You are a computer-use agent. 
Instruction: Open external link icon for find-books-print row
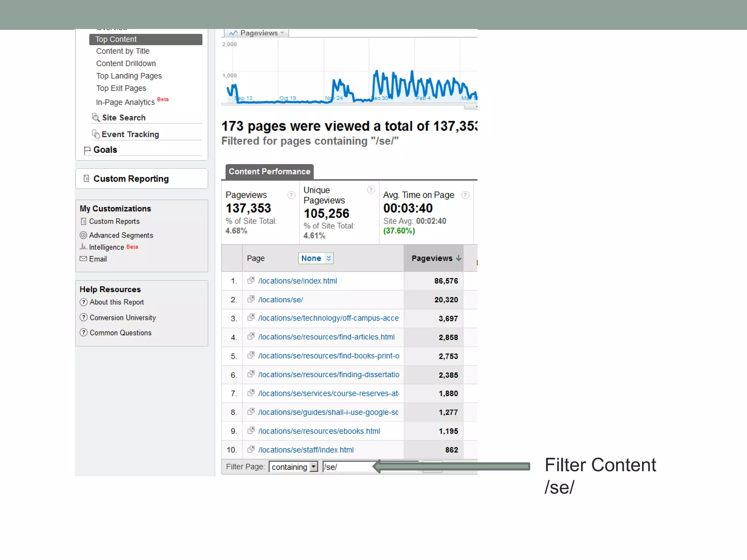point(251,355)
